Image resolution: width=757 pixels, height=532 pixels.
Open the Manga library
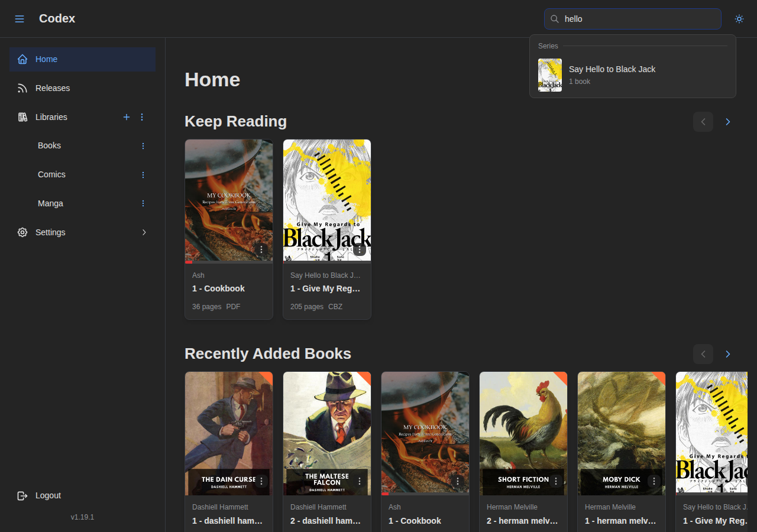50,203
